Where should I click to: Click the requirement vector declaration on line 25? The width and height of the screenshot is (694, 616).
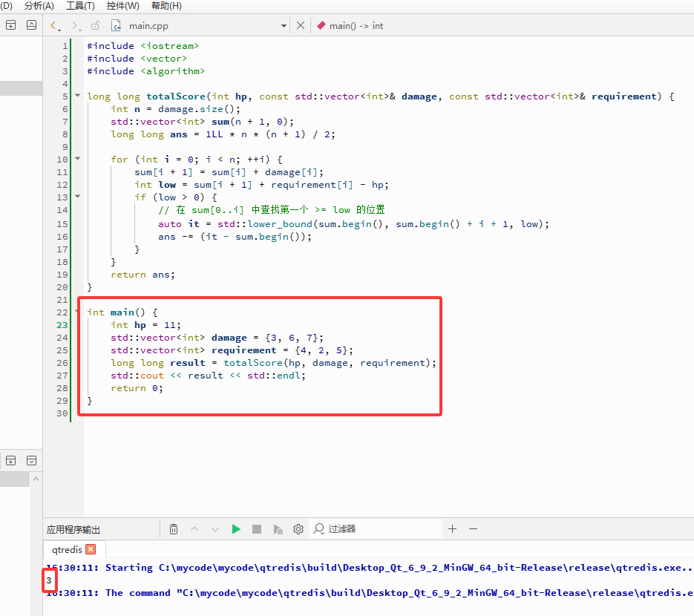pos(232,350)
